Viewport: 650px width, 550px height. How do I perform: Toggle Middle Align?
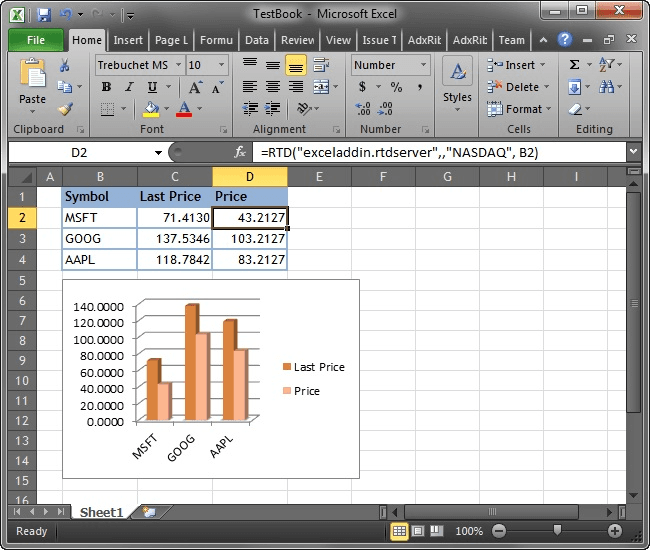[x=272, y=65]
